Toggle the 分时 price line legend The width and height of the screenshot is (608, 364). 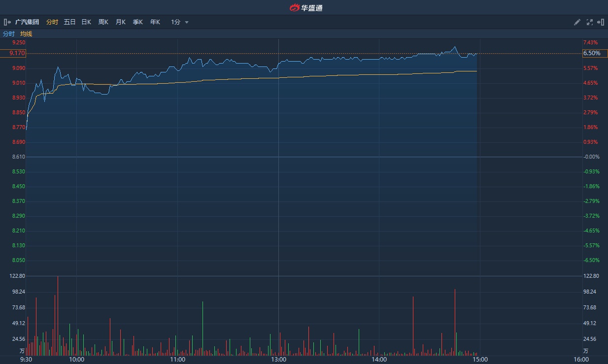[x=9, y=34]
